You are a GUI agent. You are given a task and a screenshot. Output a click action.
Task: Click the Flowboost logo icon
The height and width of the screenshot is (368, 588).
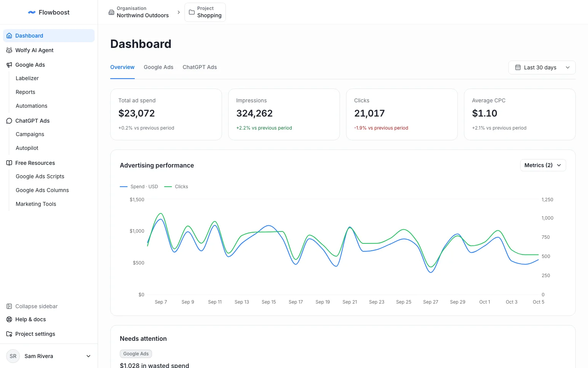pyautogui.click(x=32, y=12)
